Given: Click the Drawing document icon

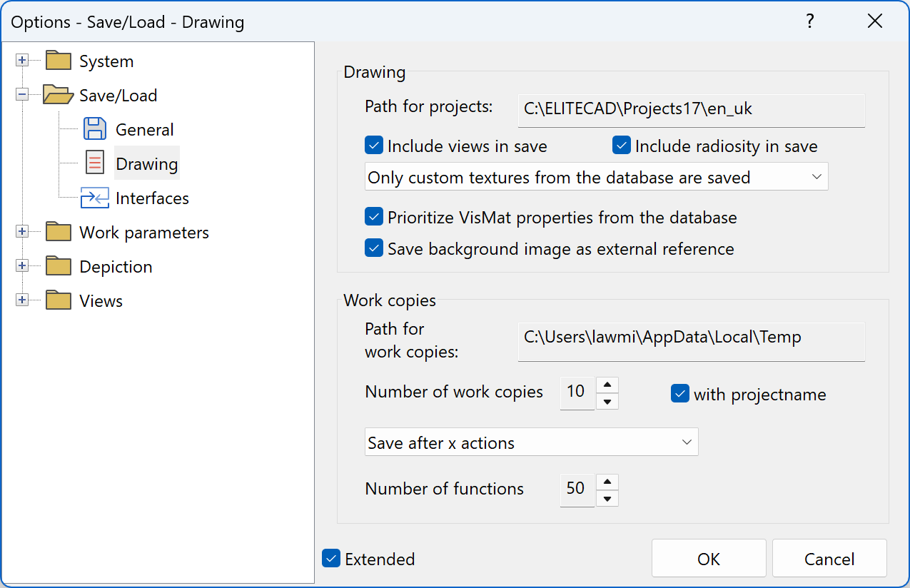Looking at the screenshot, I should [x=96, y=163].
